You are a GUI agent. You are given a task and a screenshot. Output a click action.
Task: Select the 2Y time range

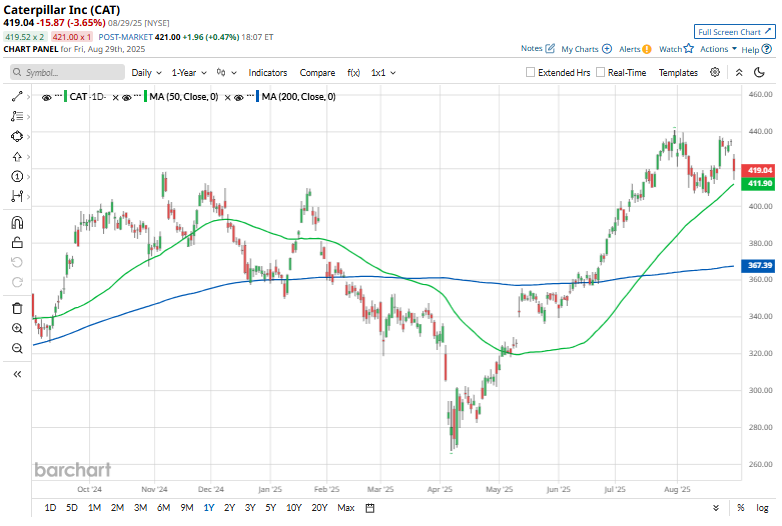click(x=229, y=508)
